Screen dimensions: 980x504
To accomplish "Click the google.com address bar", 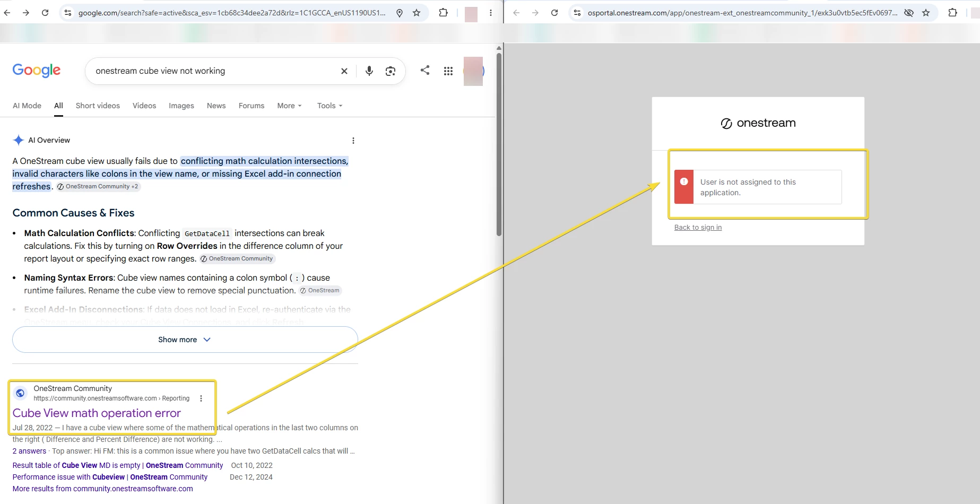I will point(232,13).
